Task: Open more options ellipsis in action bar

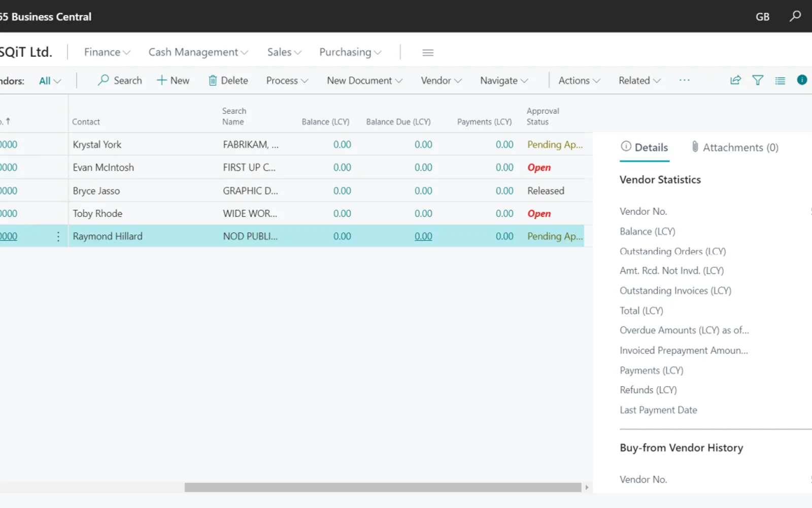Action: pyautogui.click(x=684, y=80)
